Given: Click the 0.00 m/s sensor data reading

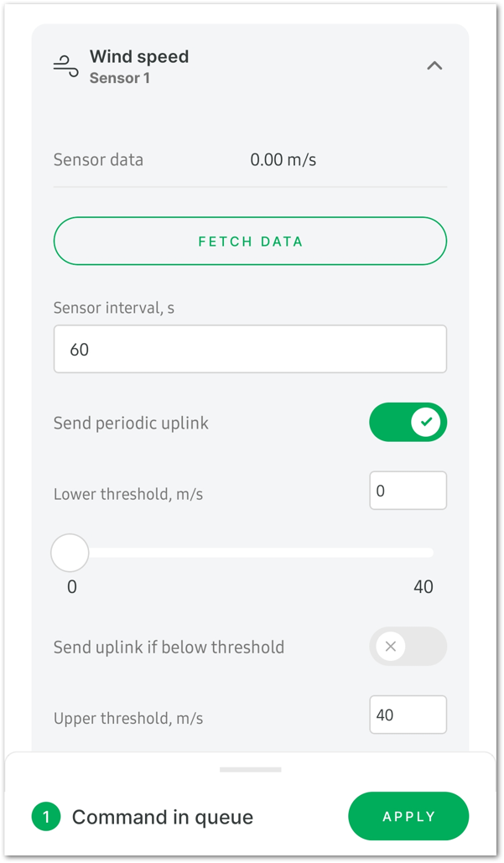Looking at the screenshot, I should [x=283, y=159].
